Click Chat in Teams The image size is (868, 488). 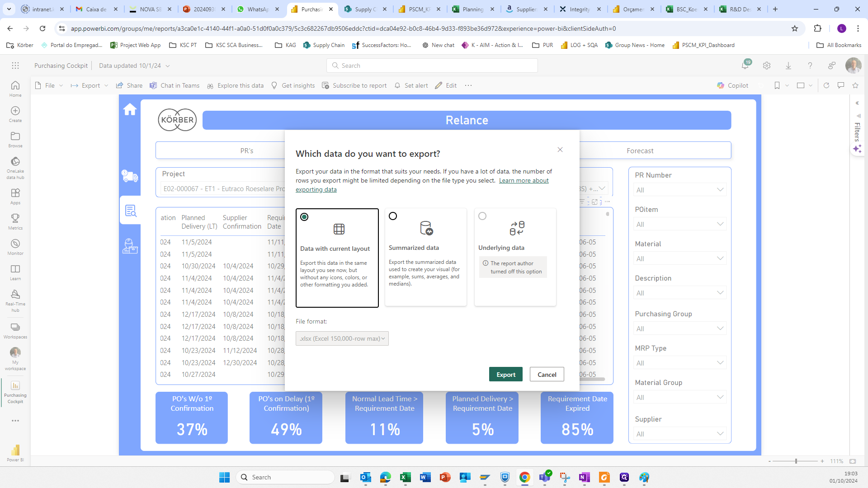coord(175,85)
